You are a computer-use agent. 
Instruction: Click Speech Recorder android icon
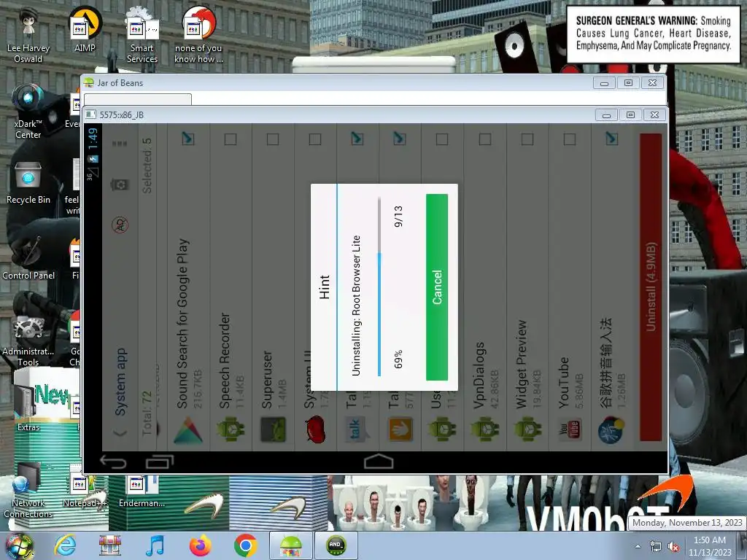(x=231, y=429)
